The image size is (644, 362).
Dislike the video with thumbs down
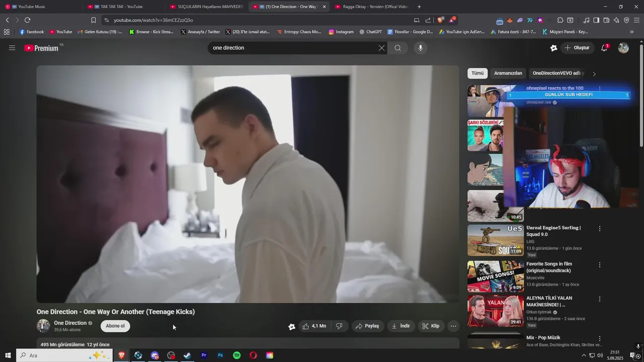[x=339, y=326]
